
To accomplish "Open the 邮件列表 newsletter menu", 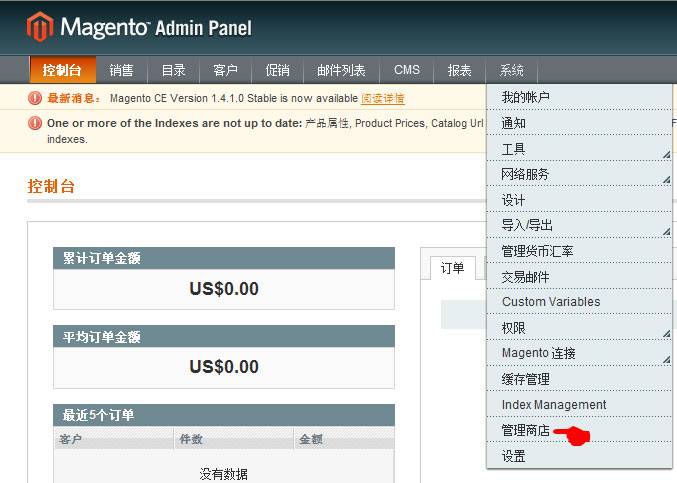I will click(x=342, y=70).
